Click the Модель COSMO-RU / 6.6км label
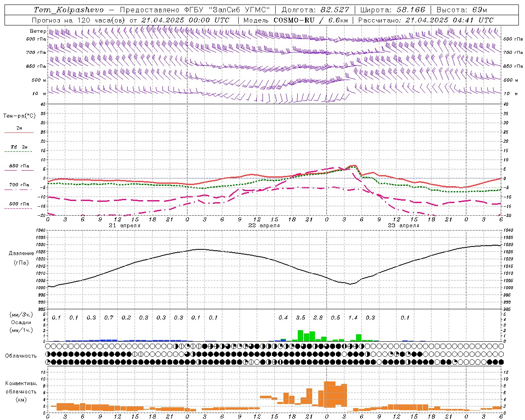 (296, 20)
